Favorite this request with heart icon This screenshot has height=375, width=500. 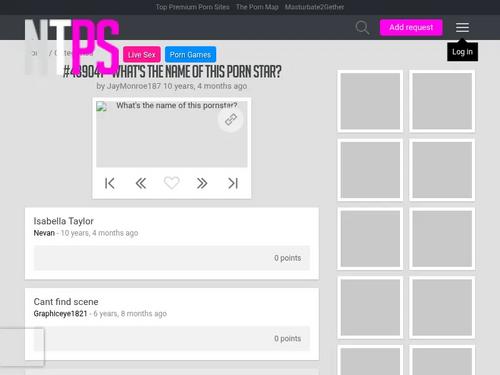pyautogui.click(x=172, y=183)
